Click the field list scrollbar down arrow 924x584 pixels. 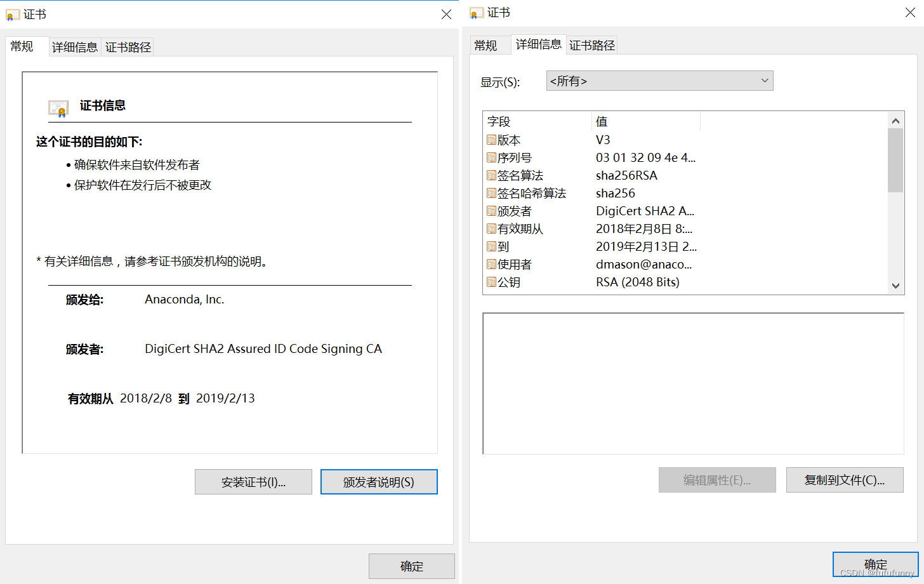point(895,286)
